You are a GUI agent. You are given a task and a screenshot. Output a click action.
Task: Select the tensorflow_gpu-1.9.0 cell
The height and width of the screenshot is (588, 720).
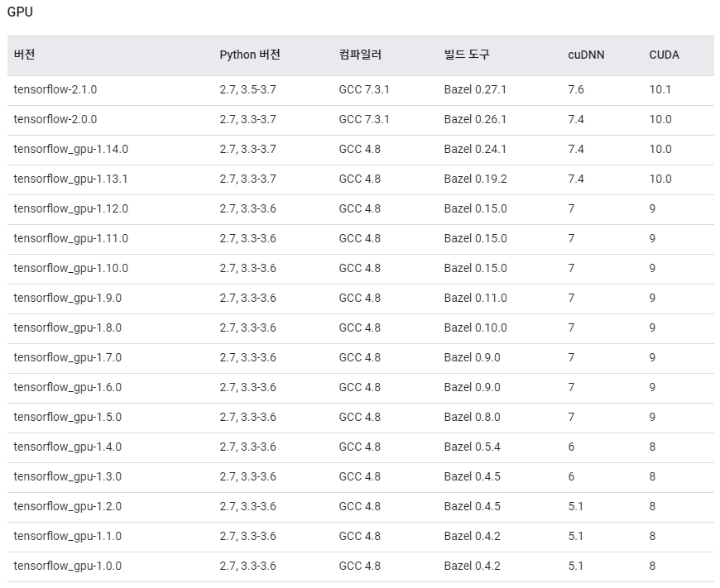coord(68,299)
